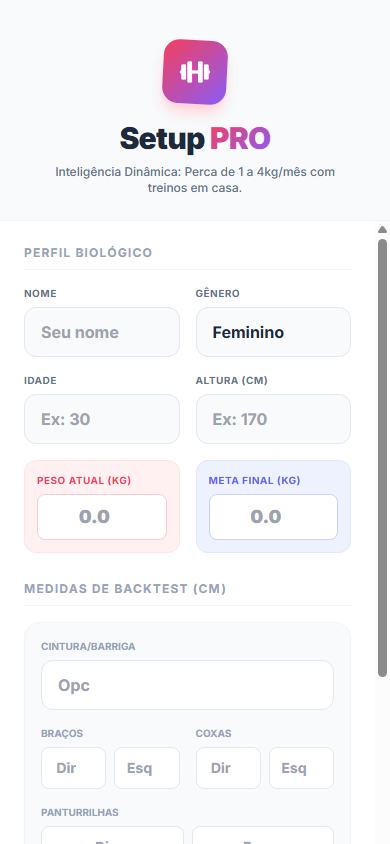This screenshot has height=844, width=390.
Task: Click the Coxas Dir input field
Action: click(x=228, y=768)
